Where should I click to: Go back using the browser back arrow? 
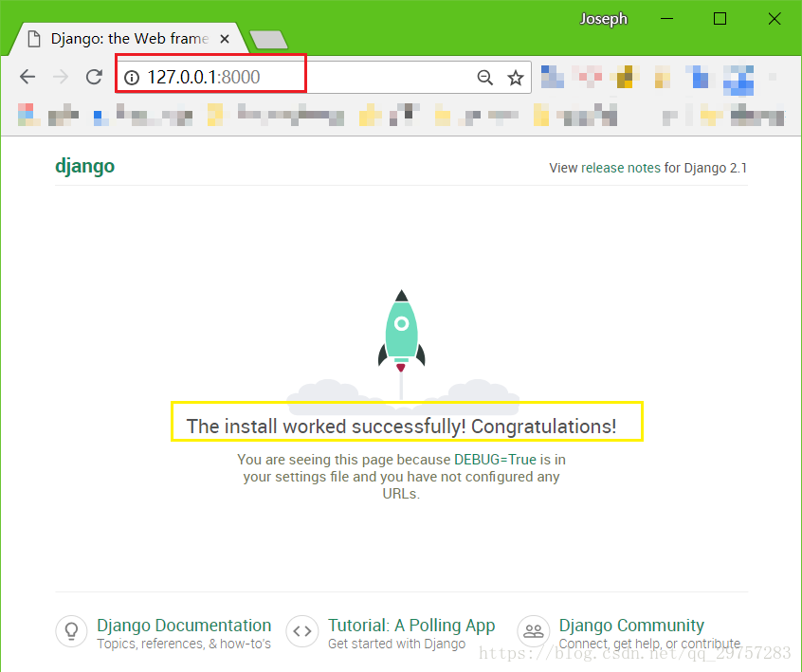tap(27, 77)
